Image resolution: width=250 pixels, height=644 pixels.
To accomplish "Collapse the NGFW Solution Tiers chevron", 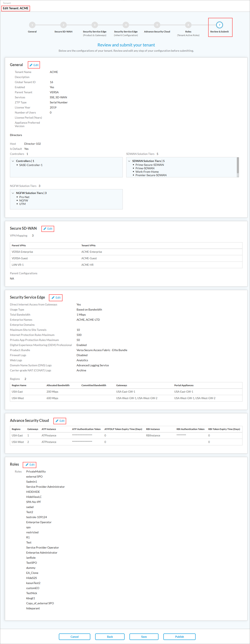I will point(13,193).
